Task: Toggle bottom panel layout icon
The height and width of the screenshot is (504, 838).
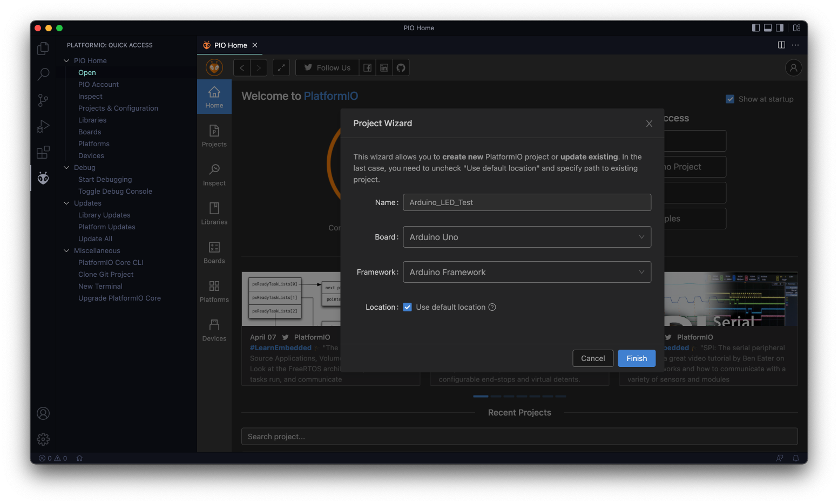Action: click(x=768, y=28)
